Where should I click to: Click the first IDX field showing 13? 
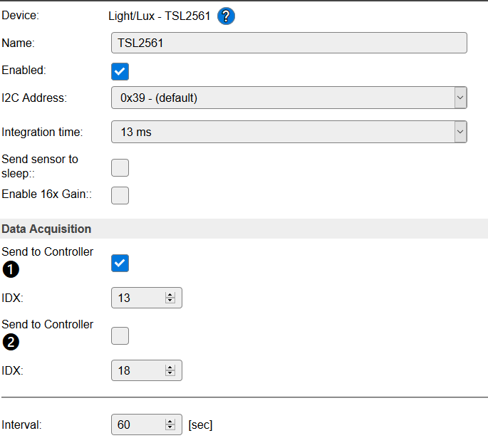137,298
